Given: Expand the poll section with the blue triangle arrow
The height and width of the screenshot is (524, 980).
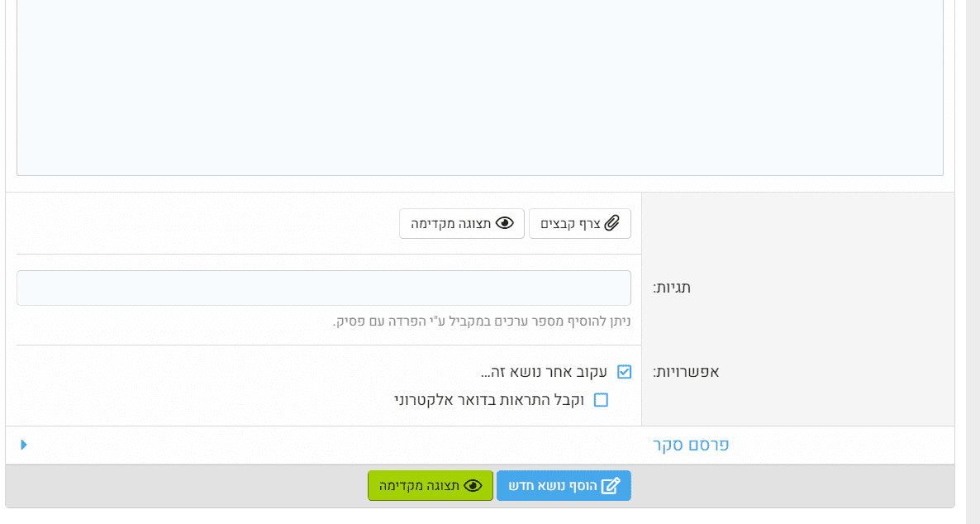Looking at the screenshot, I should click(24, 445).
